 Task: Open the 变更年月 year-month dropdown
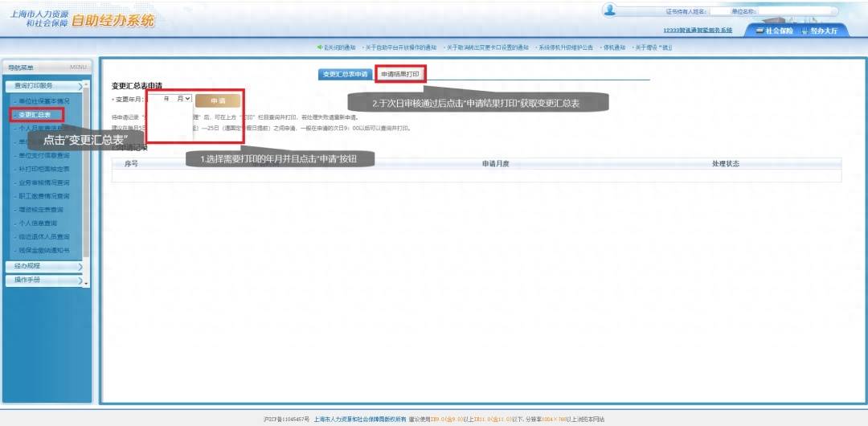click(x=170, y=99)
